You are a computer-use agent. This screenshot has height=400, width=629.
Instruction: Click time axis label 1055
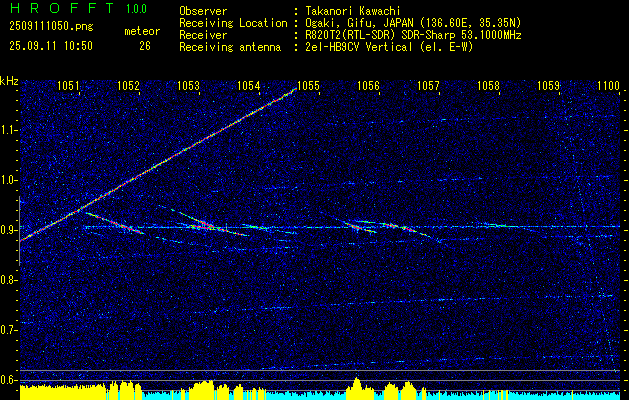click(308, 85)
